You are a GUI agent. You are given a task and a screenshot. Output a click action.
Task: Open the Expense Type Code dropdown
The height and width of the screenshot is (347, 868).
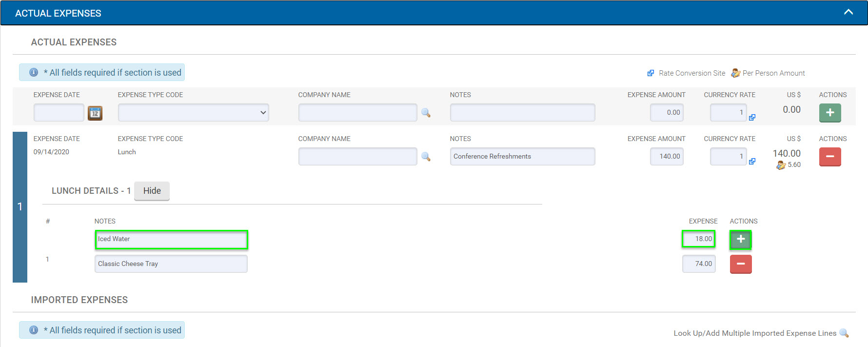coord(193,113)
